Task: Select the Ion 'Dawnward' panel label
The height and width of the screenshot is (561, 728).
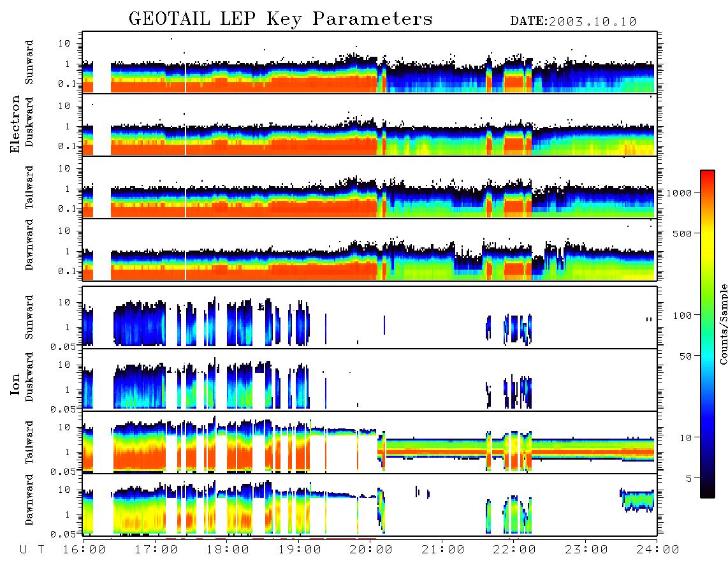Action: coord(29,500)
